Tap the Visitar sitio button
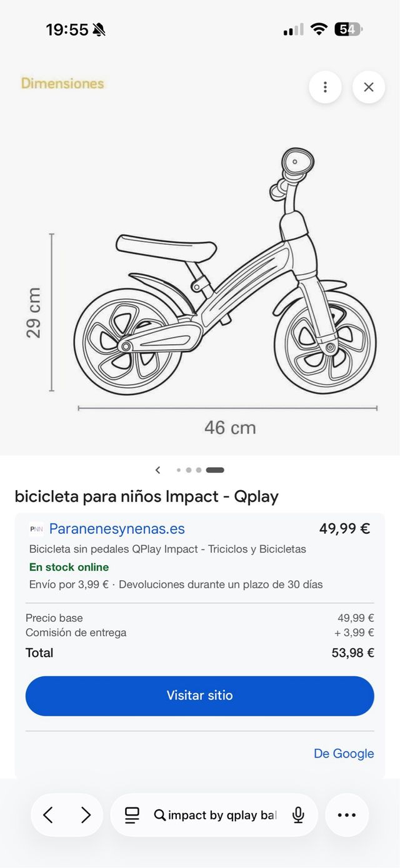Screen dimensions: 400x868 pyautogui.click(x=199, y=696)
